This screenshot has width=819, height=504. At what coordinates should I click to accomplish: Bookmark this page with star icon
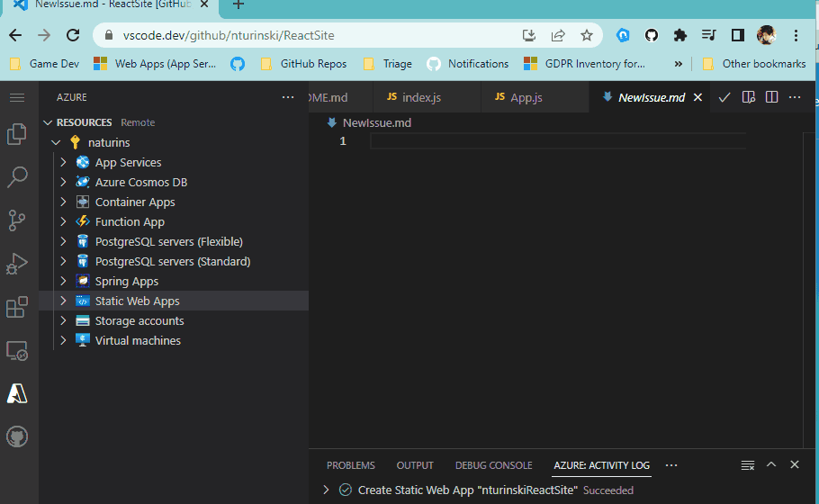pyautogui.click(x=587, y=35)
